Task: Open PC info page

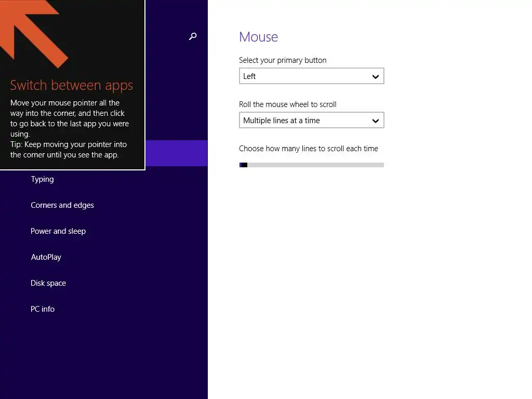Action: tap(43, 309)
